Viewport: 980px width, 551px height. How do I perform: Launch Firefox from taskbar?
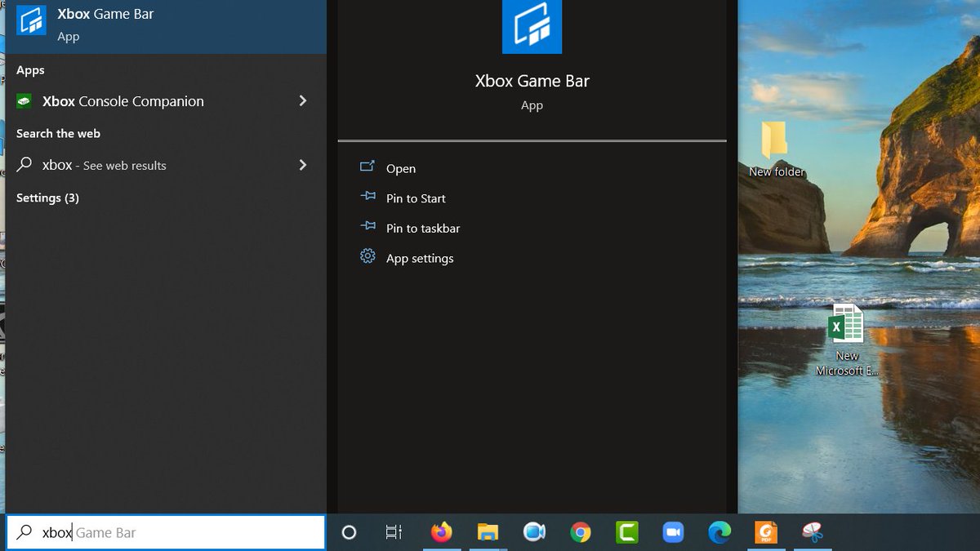441,532
